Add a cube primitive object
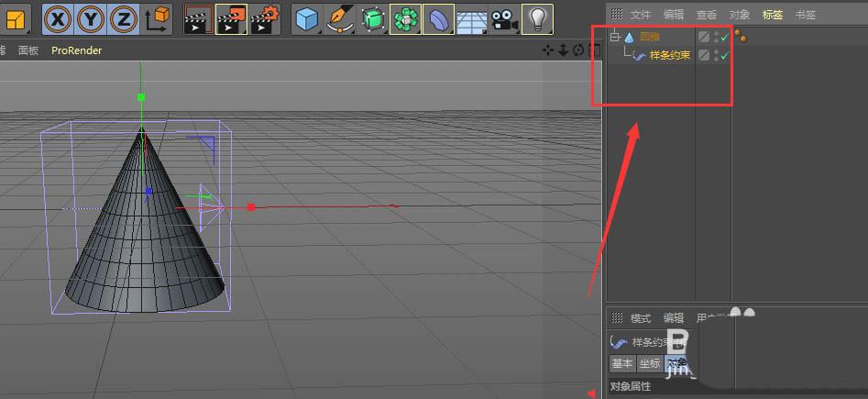The image size is (868, 399). click(x=307, y=19)
